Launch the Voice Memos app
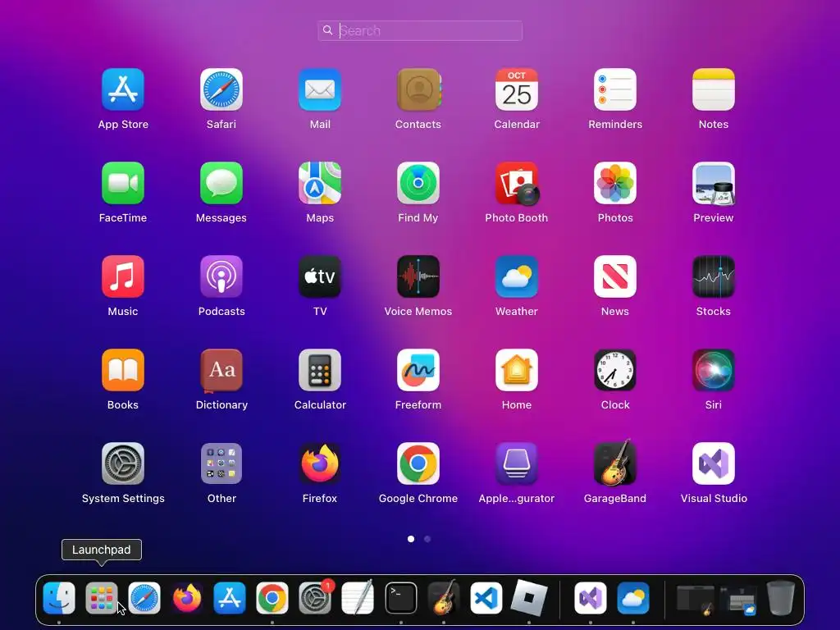The height and width of the screenshot is (630, 840). 418,276
